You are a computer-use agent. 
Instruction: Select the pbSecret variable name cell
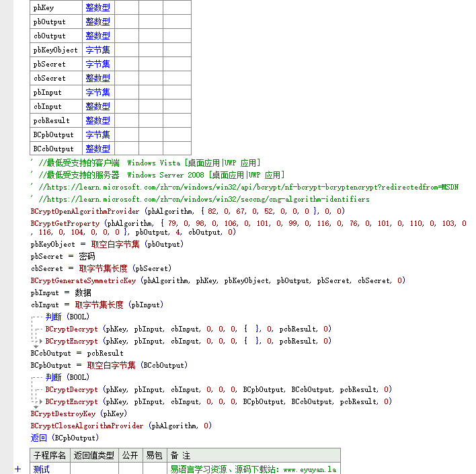click(56, 64)
